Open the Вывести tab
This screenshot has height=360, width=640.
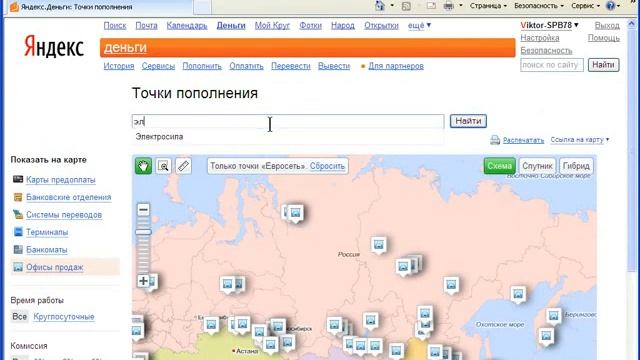coord(334,66)
